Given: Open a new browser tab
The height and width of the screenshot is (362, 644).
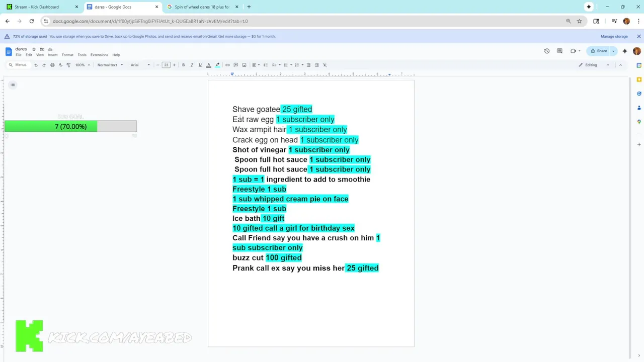Looking at the screenshot, I should pyautogui.click(x=249, y=7).
